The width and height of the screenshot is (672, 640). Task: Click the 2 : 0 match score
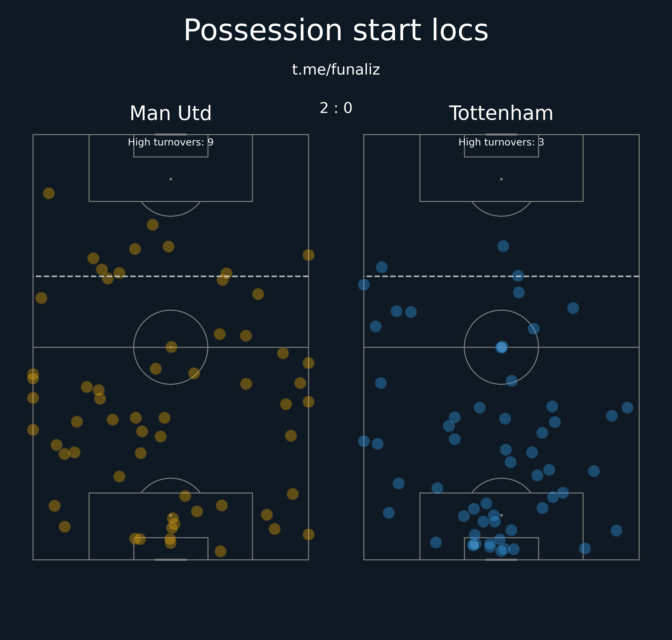[336, 108]
